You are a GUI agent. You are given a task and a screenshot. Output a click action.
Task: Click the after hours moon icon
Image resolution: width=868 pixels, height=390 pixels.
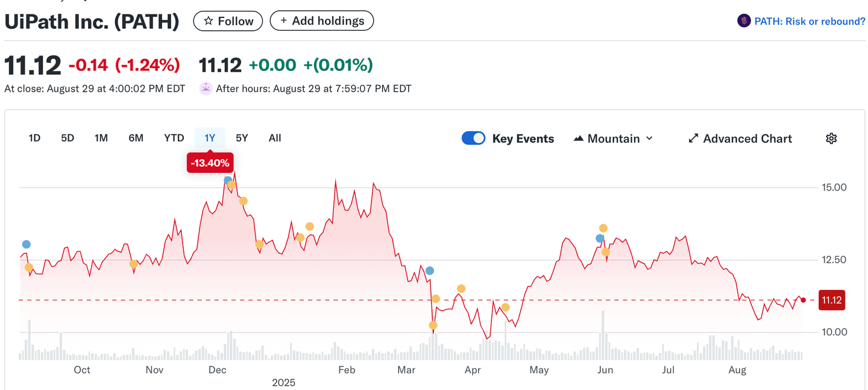206,89
